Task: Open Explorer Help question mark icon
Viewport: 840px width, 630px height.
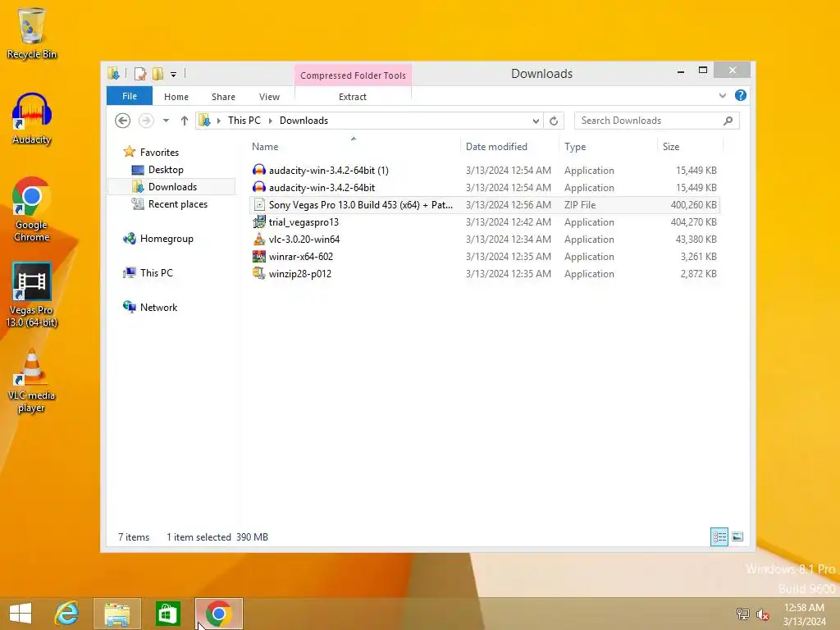Action: pyautogui.click(x=741, y=95)
